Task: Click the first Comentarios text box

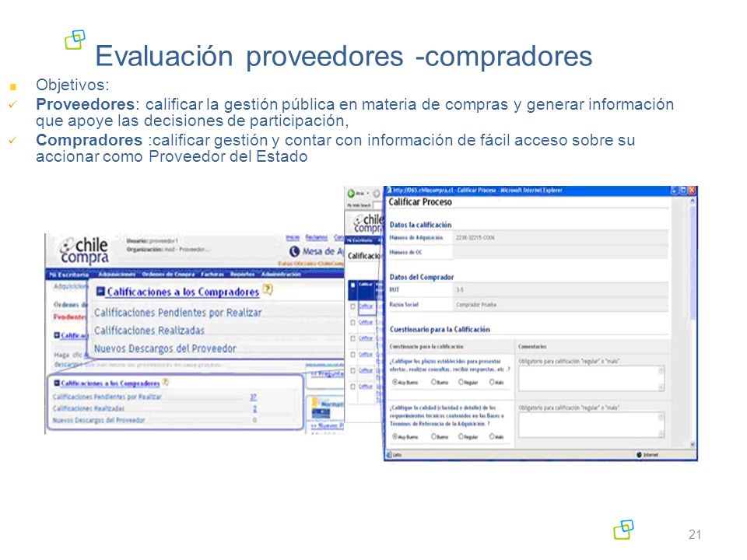Action: (591, 379)
